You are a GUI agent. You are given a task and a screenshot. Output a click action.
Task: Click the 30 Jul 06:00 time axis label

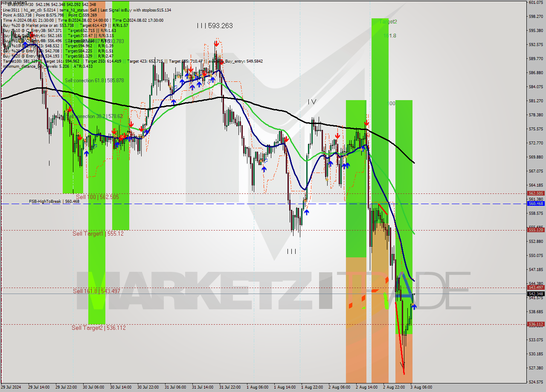click(93, 387)
